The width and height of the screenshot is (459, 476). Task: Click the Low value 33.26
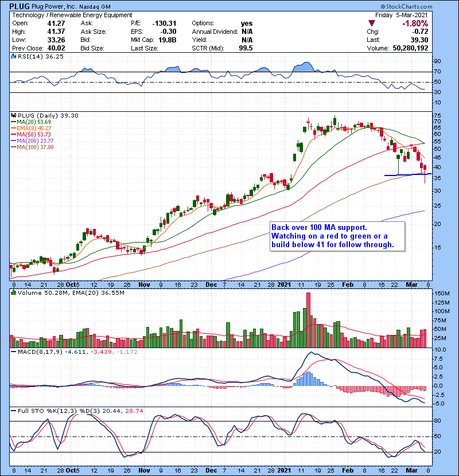(56, 40)
